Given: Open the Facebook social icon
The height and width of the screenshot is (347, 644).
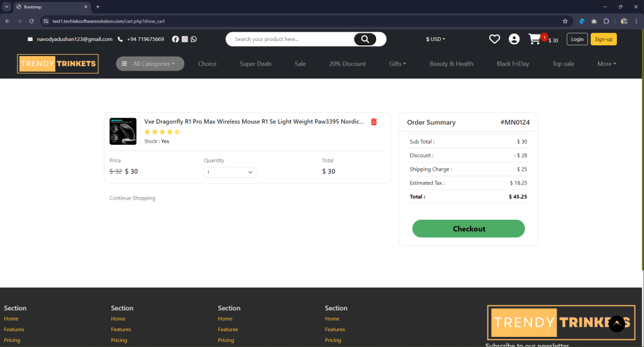Looking at the screenshot, I should click(x=175, y=39).
